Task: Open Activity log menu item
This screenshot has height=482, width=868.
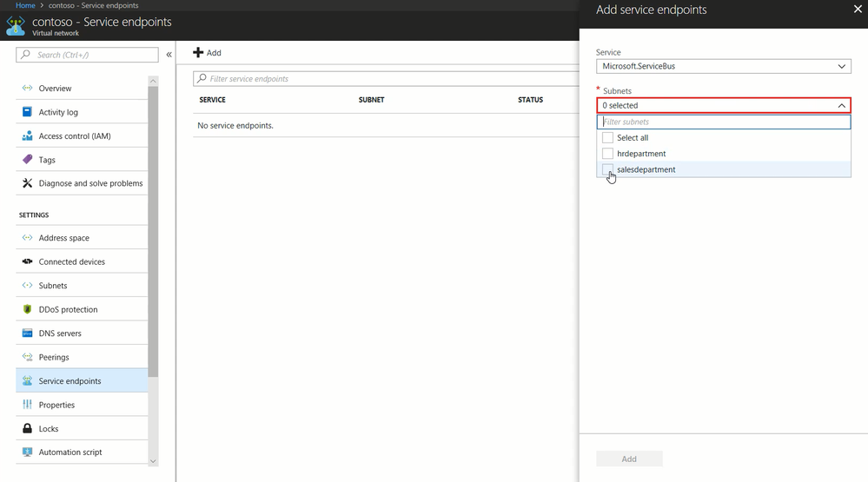Action: click(82, 112)
